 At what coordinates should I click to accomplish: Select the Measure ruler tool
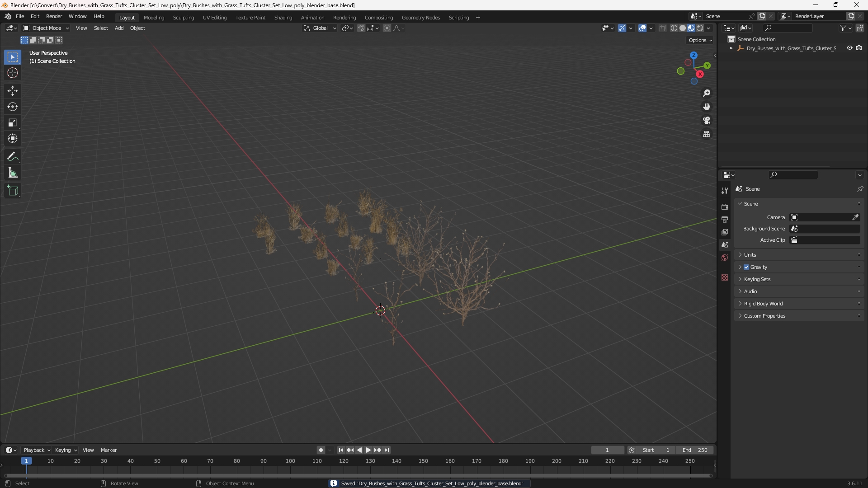pyautogui.click(x=13, y=173)
